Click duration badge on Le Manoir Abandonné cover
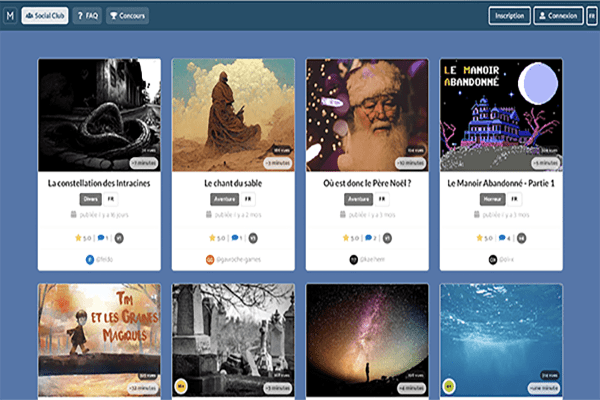Screen dimensions: 600x400 tap(546, 163)
